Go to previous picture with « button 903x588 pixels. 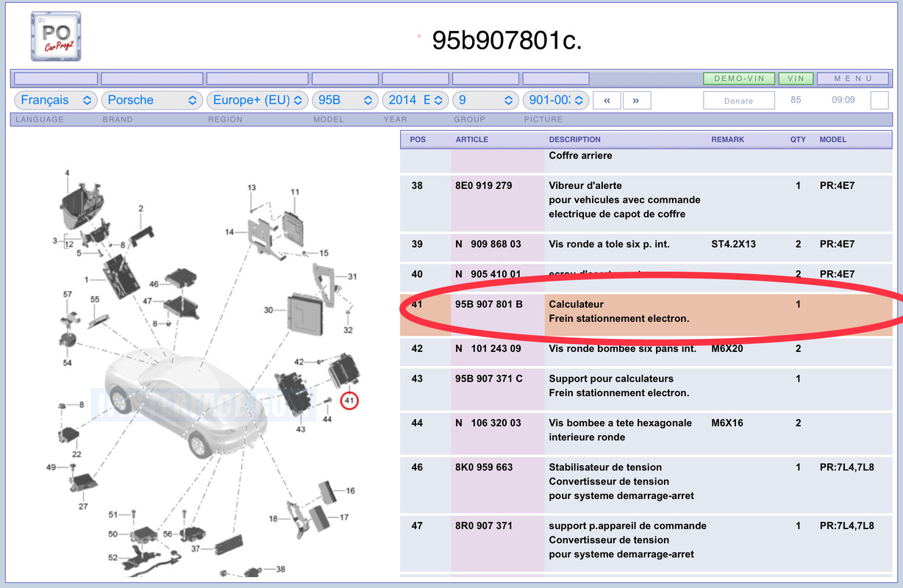click(x=607, y=101)
